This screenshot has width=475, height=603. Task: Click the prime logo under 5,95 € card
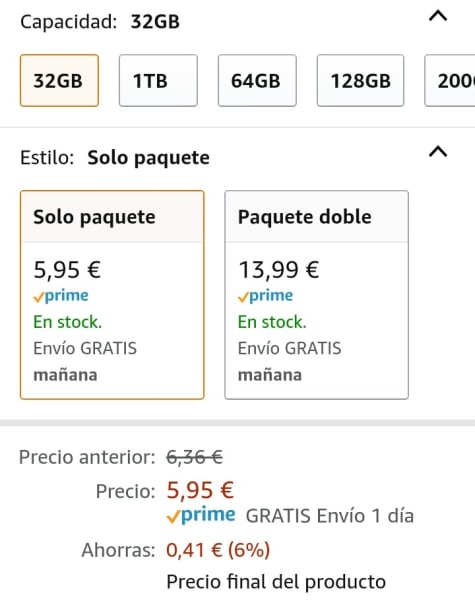pos(61,296)
